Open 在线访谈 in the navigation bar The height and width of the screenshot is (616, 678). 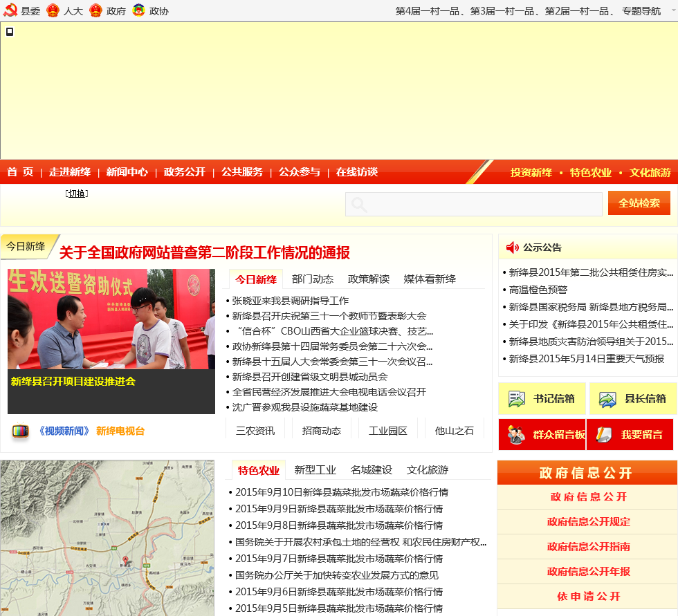pyautogui.click(x=357, y=172)
